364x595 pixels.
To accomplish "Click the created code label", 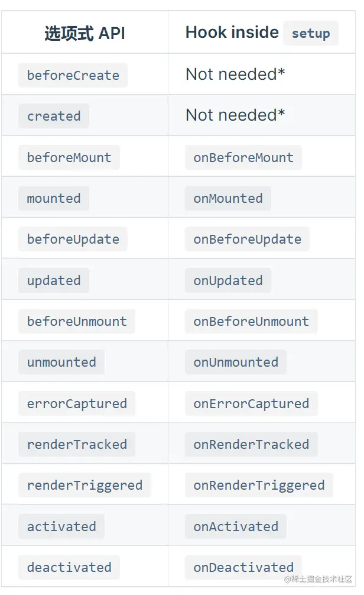I will pos(54,117).
